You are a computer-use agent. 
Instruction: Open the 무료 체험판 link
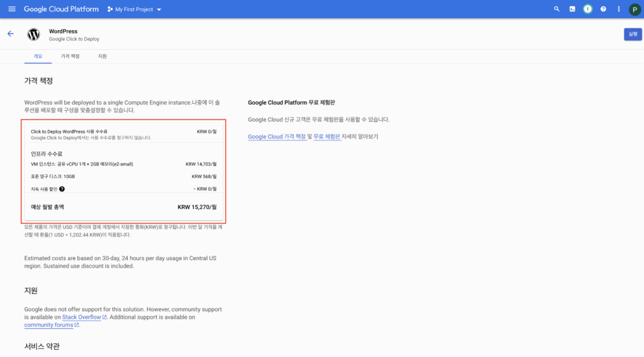coord(326,137)
